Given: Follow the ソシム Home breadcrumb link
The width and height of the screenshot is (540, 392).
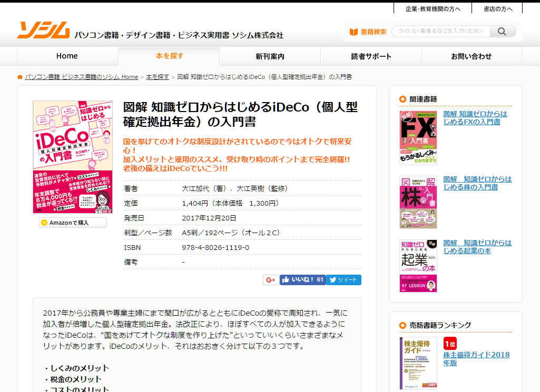Looking at the screenshot, I should pos(81,77).
